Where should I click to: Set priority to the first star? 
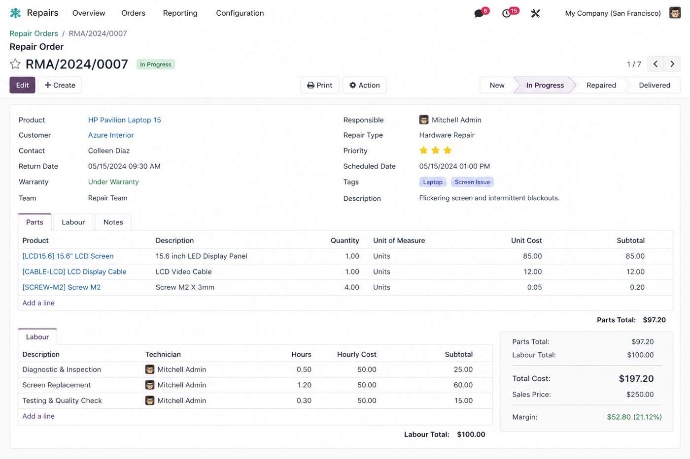pyautogui.click(x=424, y=151)
